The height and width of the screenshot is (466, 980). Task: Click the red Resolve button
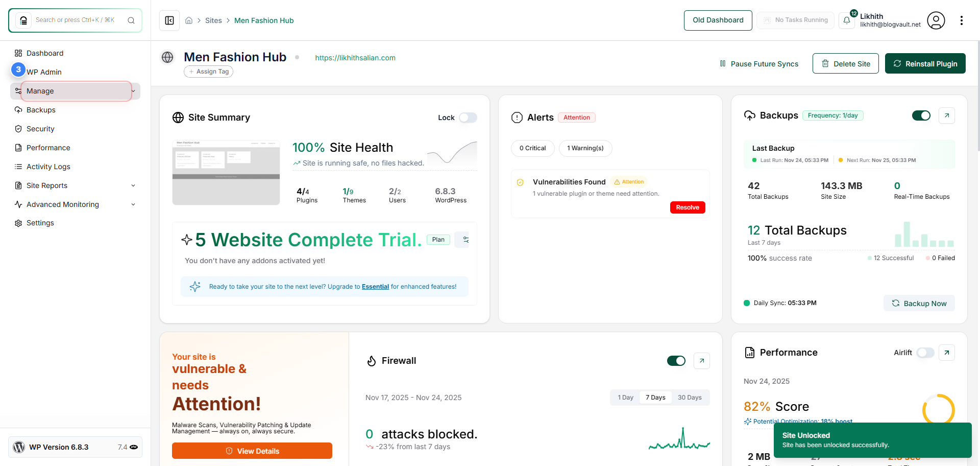pos(688,207)
